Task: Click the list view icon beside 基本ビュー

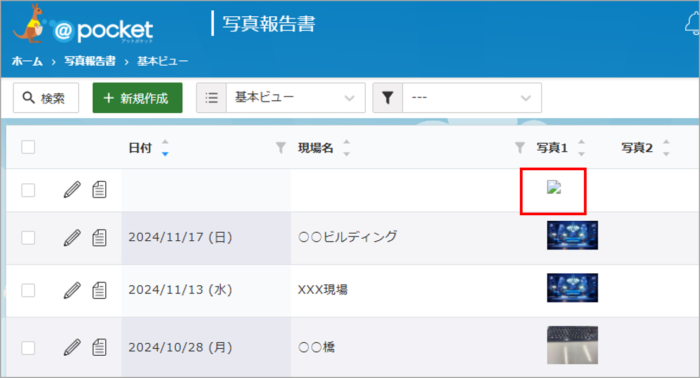Action: tap(212, 98)
